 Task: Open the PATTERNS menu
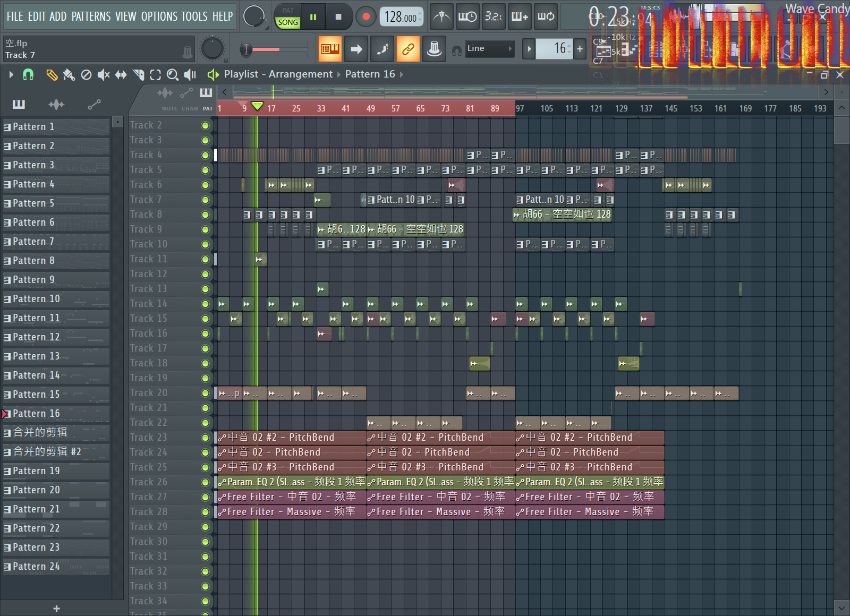[x=91, y=16]
